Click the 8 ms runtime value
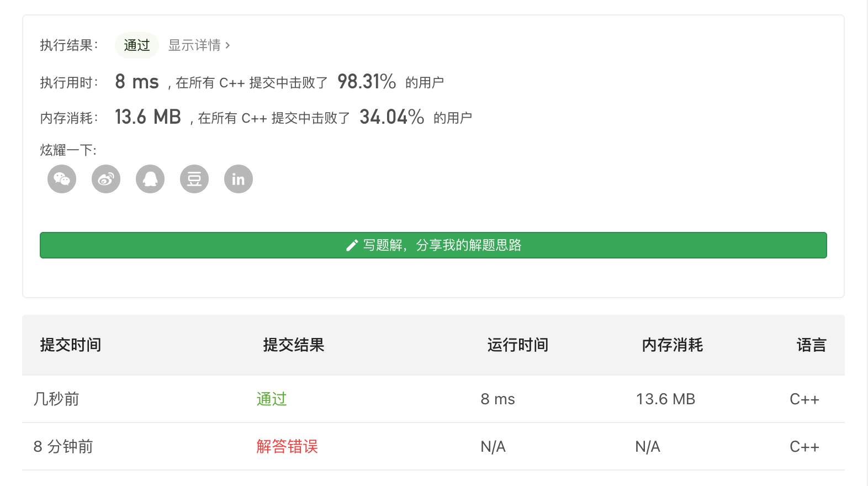 (x=136, y=81)
